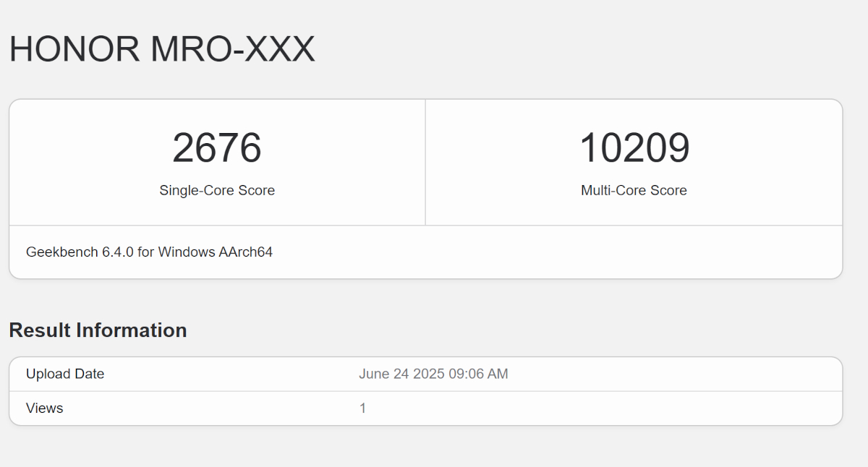Click the HONOR MRO-XXX page heading
This screenshot has width=868, height=467.
coord(162,50)
